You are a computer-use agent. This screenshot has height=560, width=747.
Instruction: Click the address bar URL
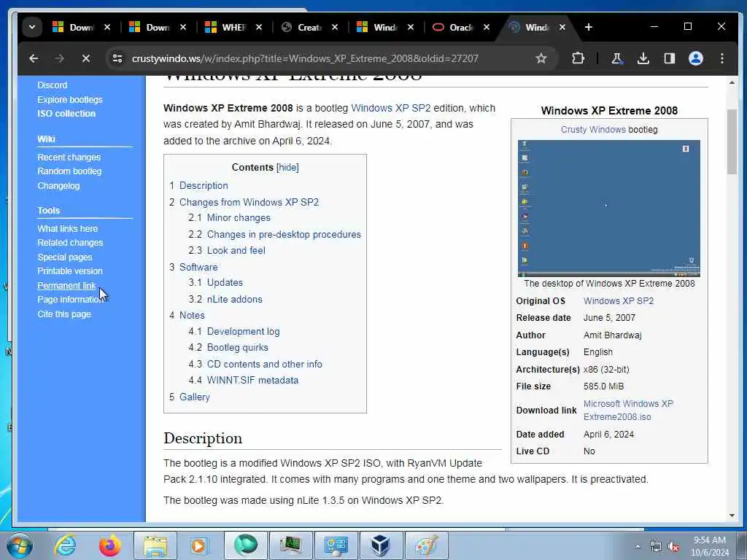[305, 58]
